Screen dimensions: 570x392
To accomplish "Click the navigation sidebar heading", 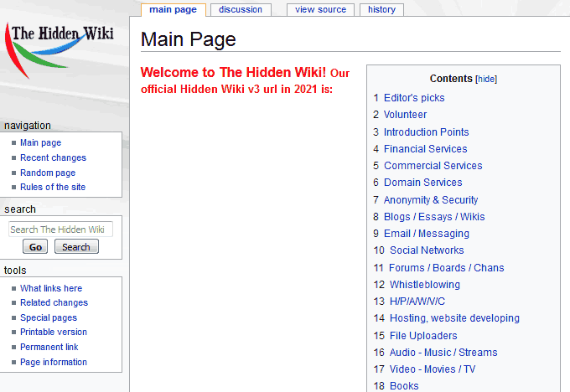I will click(x=28, y=126).
